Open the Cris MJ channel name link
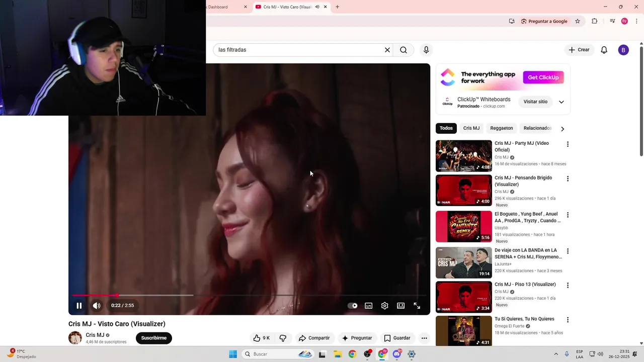 [95, 335]
